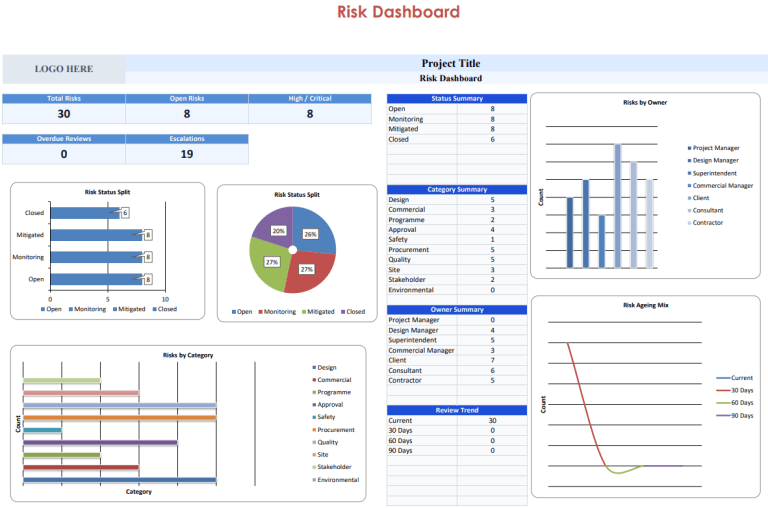Click Programme legend swatch in Risks by Category
Screen dimensions: 768x508
click(314, 392)
